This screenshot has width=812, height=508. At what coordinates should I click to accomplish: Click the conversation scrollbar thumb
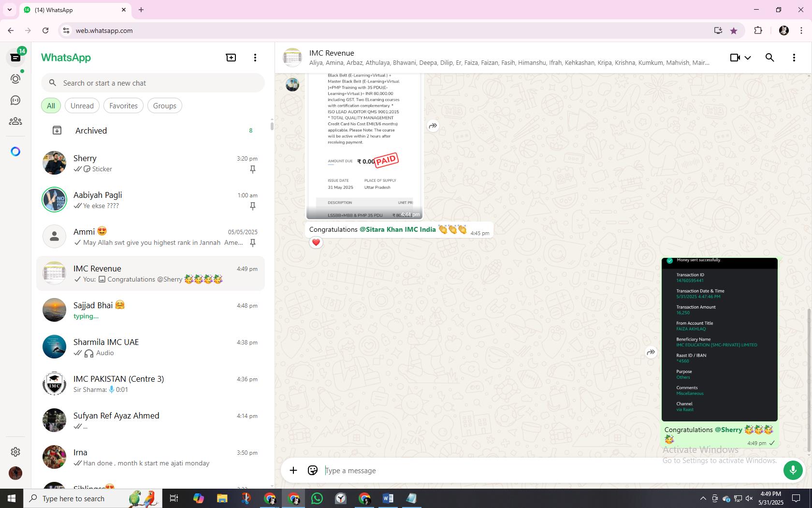809,381
